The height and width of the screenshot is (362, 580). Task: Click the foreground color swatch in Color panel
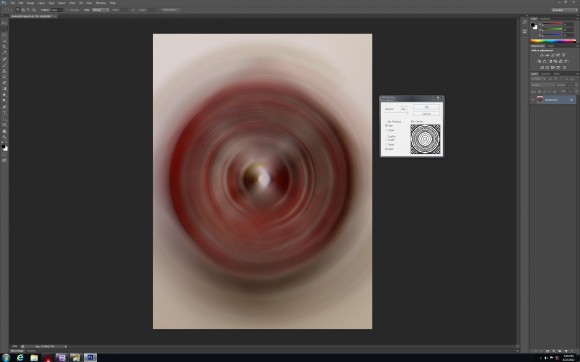coord(533,25)
